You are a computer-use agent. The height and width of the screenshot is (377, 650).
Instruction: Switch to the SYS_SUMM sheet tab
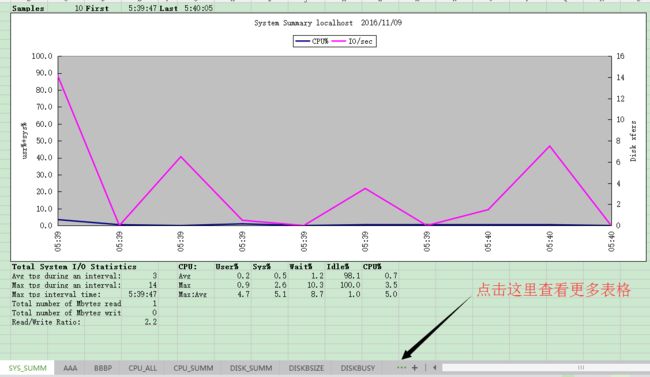[x=27, y=368]
